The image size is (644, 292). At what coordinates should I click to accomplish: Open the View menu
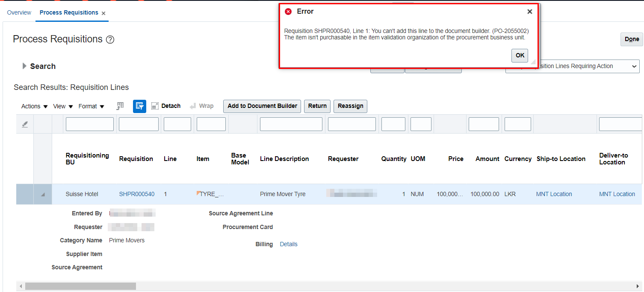click(x=63, y=106)
